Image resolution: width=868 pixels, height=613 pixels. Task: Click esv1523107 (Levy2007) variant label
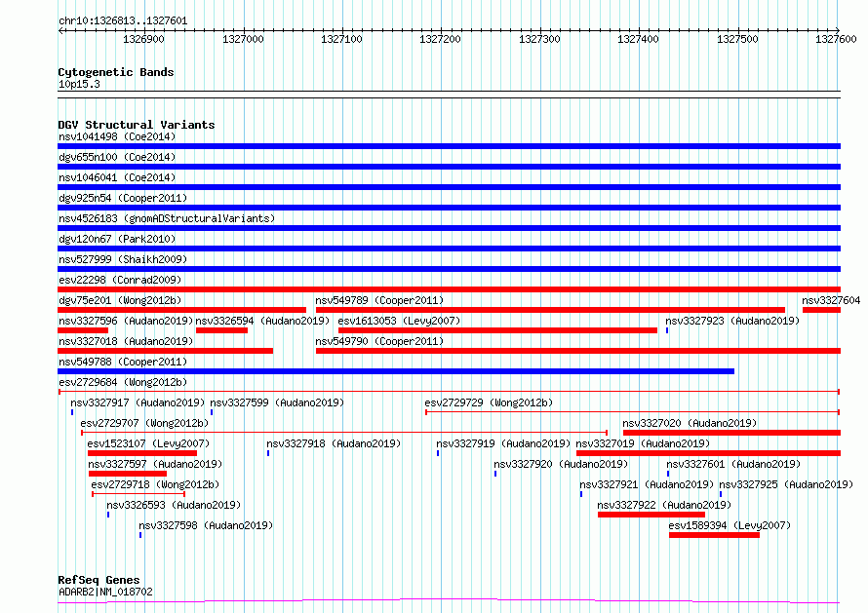pos(148,443)
